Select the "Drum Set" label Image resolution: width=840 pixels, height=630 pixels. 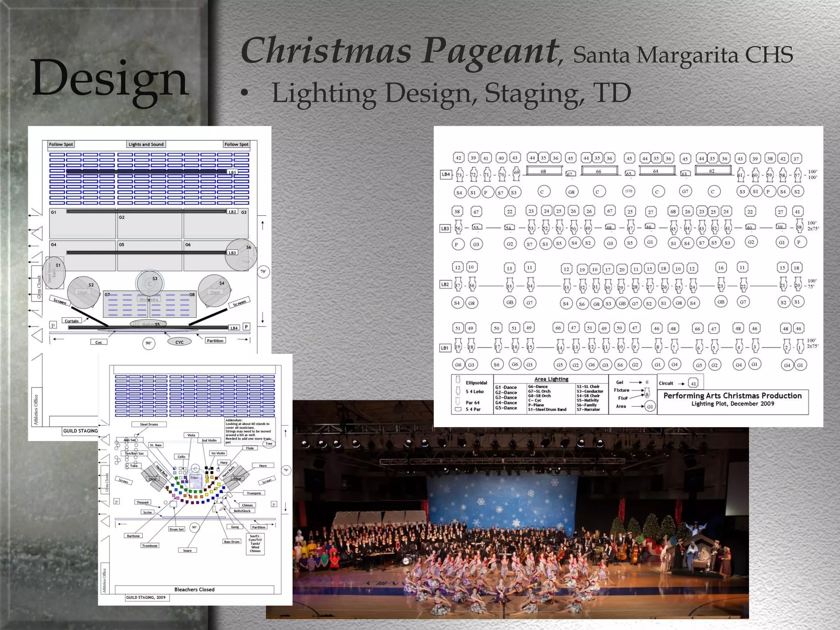(x=176, y=530)
